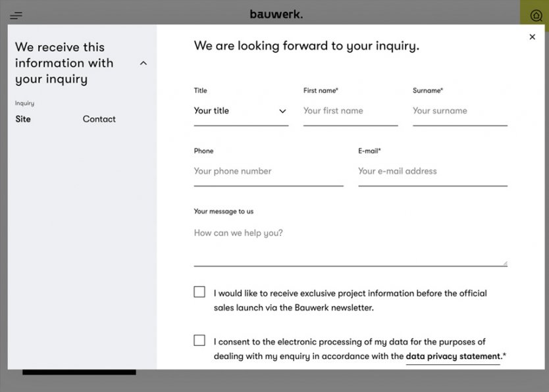Open the data privacy statement link

[x=453, y=356]
